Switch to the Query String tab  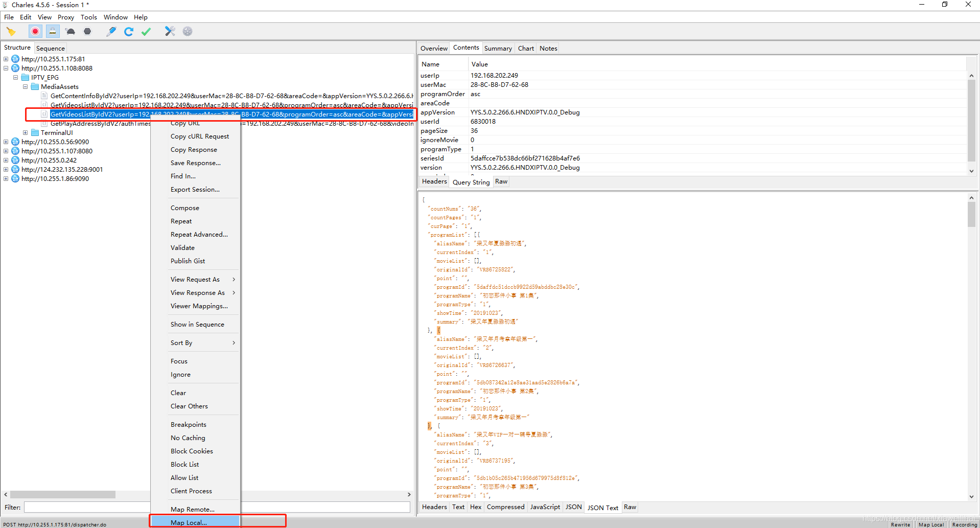[470, 182]
